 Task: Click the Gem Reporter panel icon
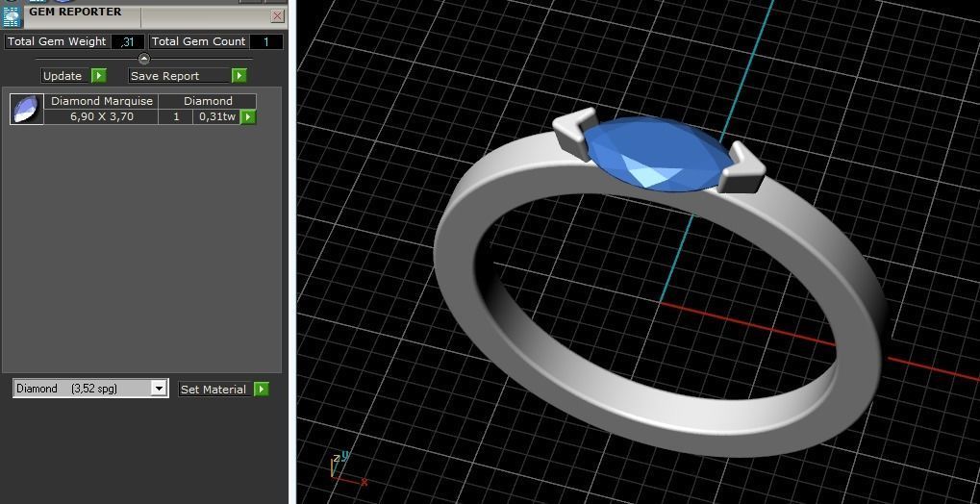(x=12, y=16)
